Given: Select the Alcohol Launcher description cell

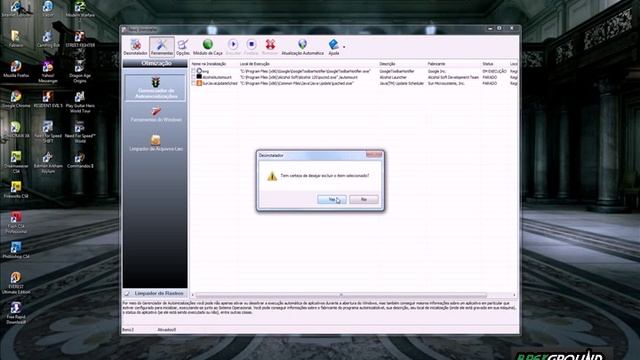Looking at the screenshot, I should 393,77.
